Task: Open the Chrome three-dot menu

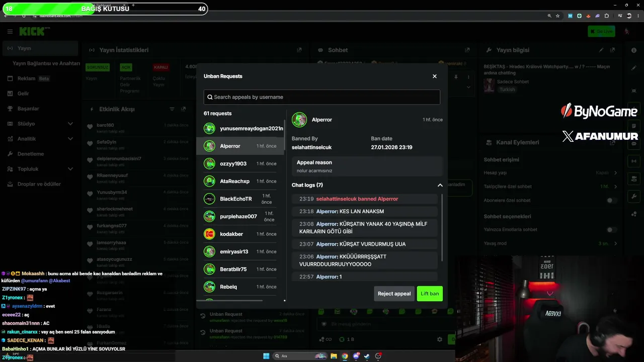Action: click(637, 16)
